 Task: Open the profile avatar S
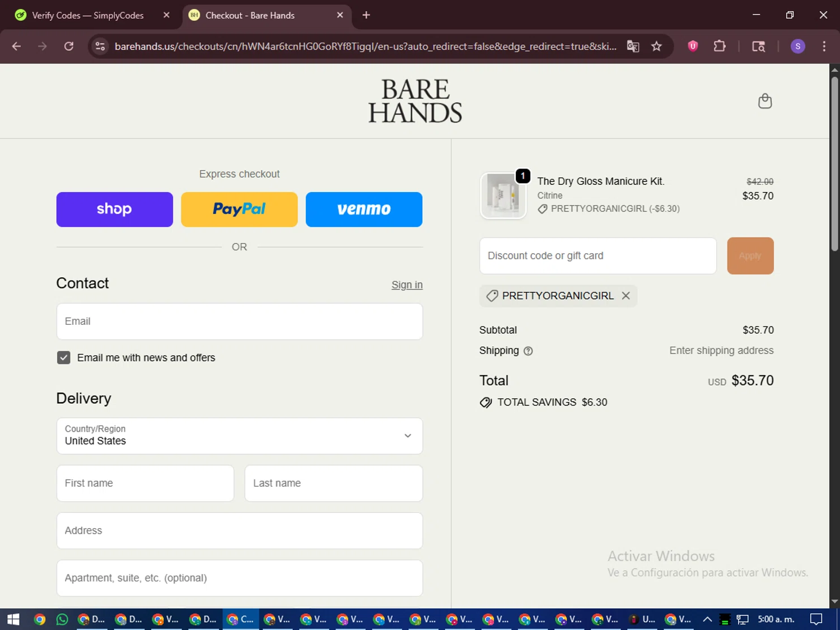[x=798, y=46]
